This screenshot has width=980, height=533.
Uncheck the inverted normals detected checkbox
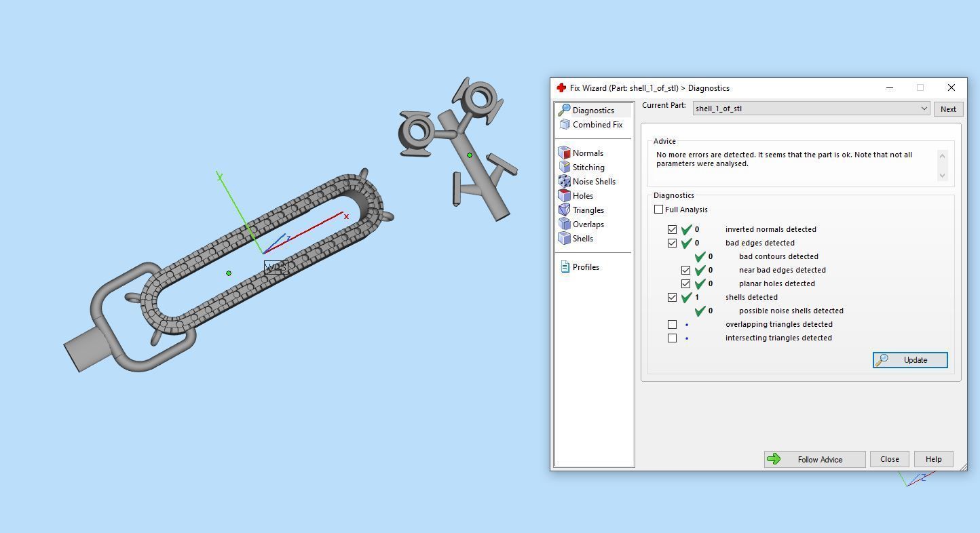672,230
